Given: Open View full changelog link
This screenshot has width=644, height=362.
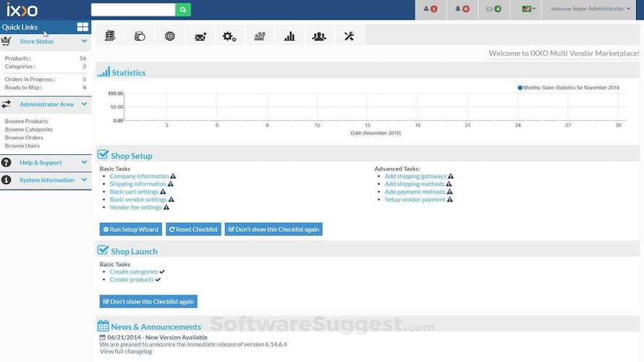Looking at the screenshot, I should pos(126,352).
